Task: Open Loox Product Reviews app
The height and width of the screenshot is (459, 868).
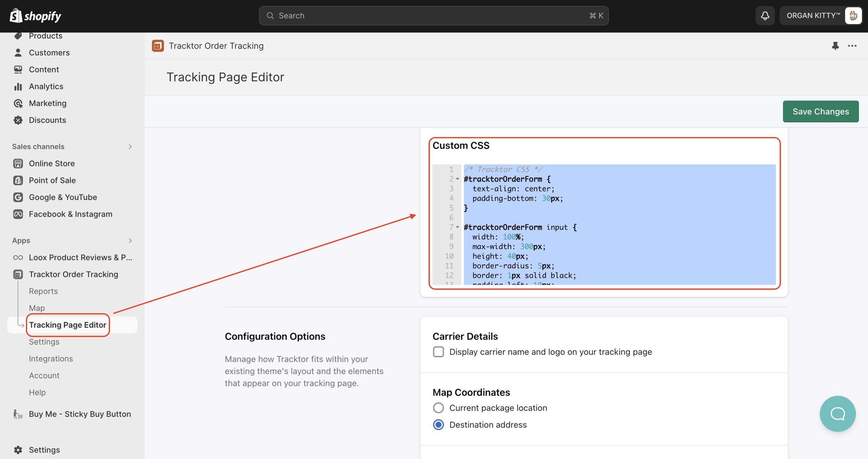Action: tap(80, 257)
